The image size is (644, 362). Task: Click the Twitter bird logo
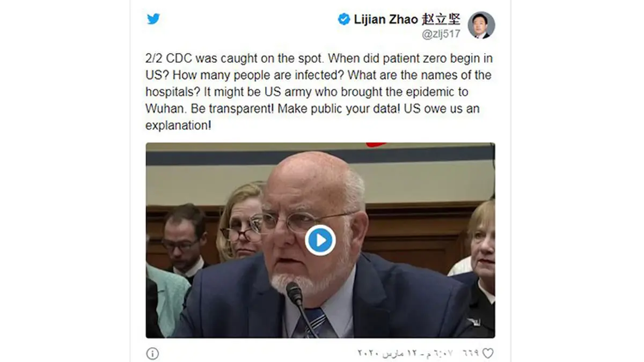click(x=153, y=19)
